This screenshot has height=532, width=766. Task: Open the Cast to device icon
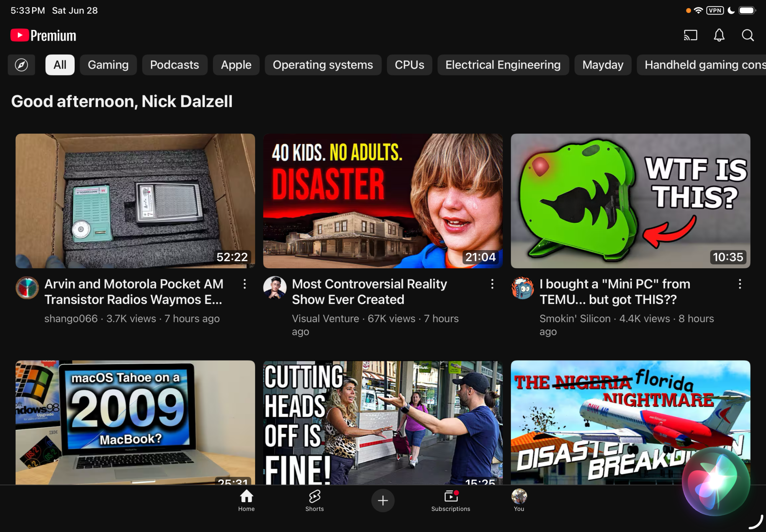coord(691,35)
